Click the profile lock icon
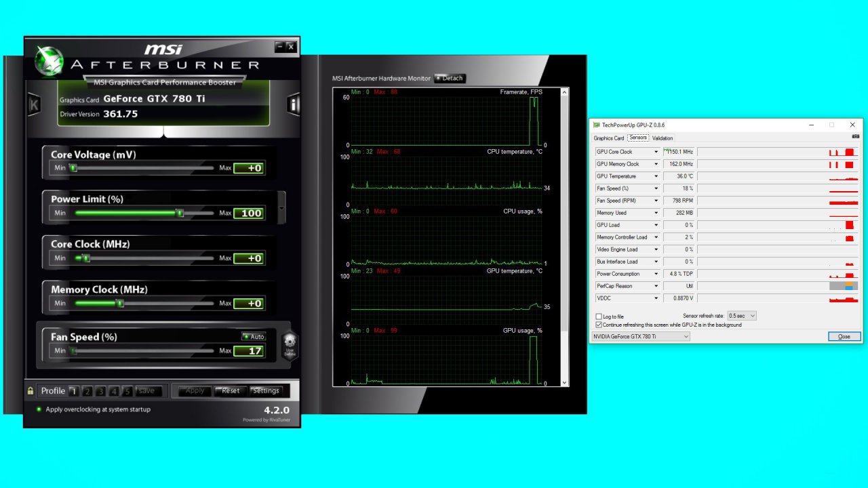 click(x=31, y=390)
